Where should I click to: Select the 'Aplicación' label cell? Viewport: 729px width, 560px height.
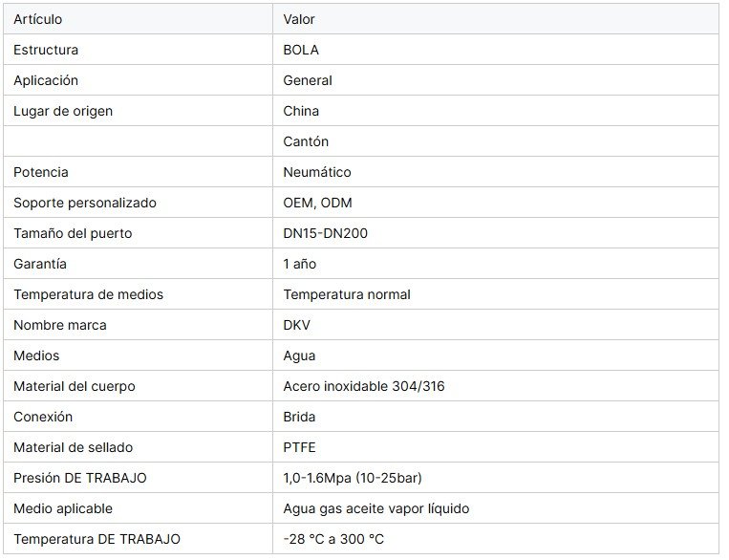[x=46, y=80]
